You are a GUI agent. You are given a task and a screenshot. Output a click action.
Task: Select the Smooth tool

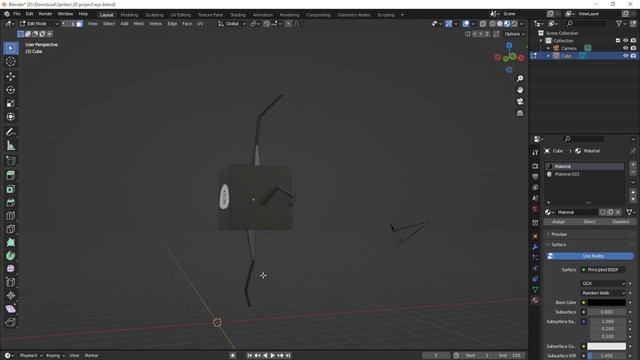[11, 269]
